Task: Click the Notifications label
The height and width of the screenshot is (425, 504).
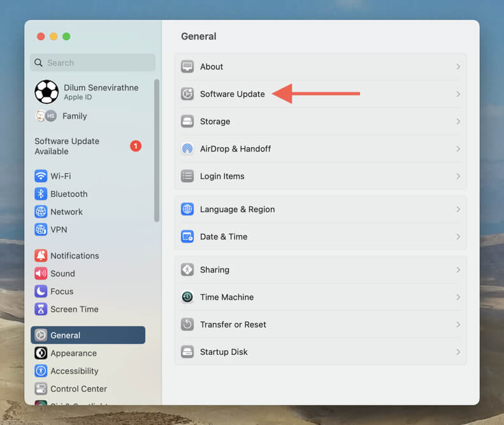Action: click(75, 256)
